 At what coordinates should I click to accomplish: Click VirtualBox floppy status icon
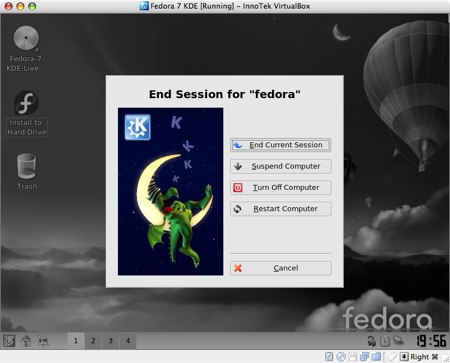352,357
